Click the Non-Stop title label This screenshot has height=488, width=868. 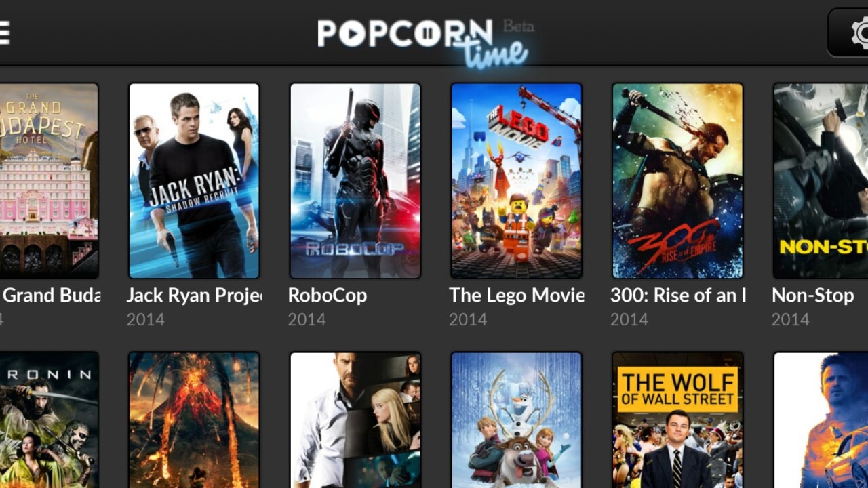[x=812, y=296]
